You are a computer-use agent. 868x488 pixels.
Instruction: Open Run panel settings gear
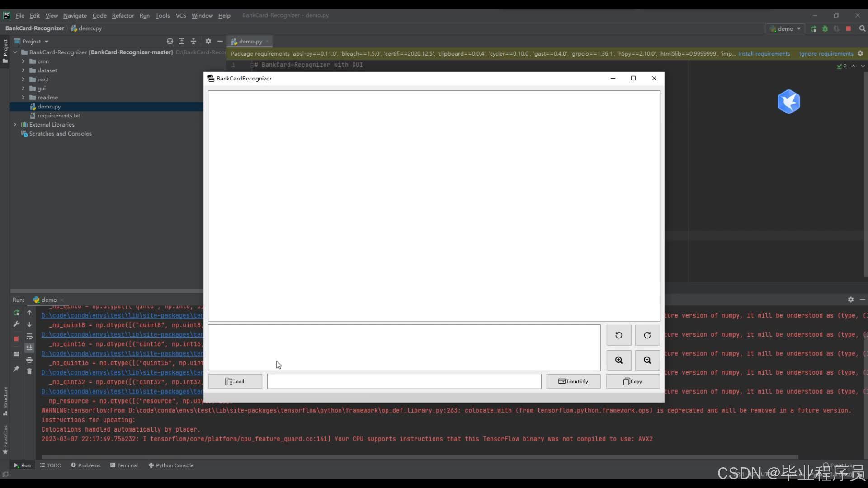(x=850, y=300)
